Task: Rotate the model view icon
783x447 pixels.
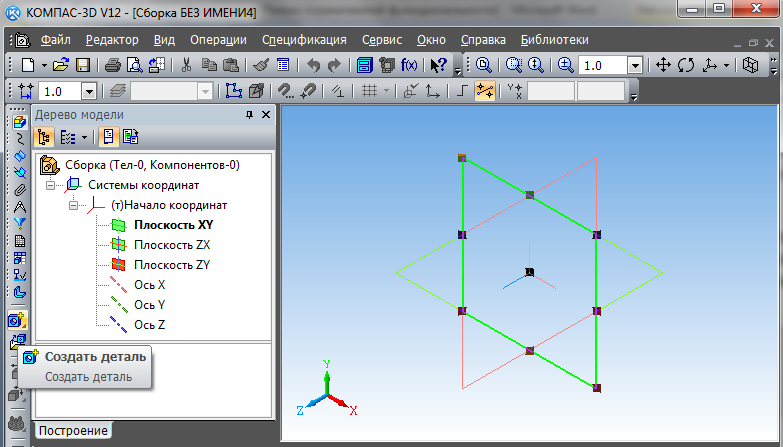Action: (686, 65)
